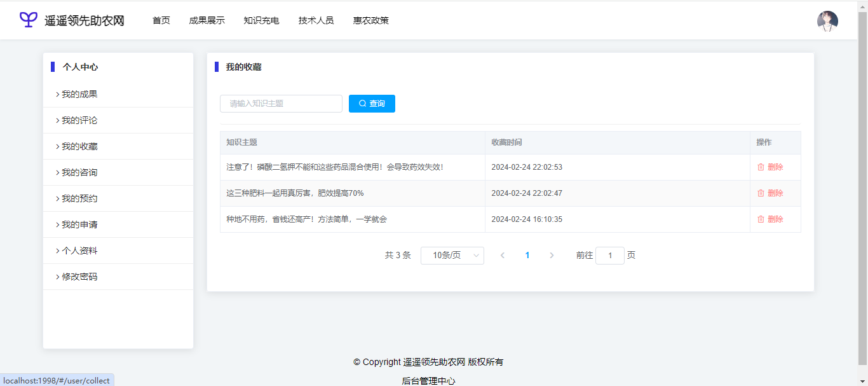Focus the 请输入知识主题 search field
The height and width of the screenshot is (386, 868).
pos(281,104)
